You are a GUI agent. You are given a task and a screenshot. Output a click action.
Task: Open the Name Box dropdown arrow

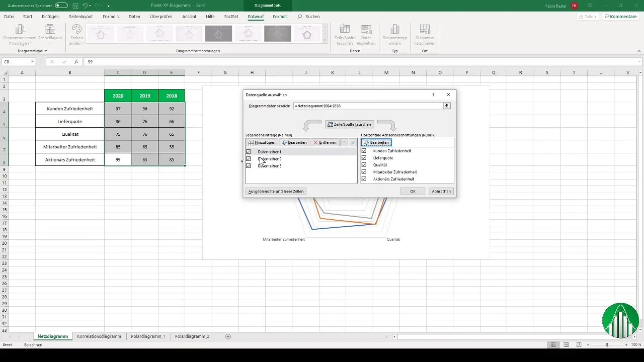pos(32,62)
